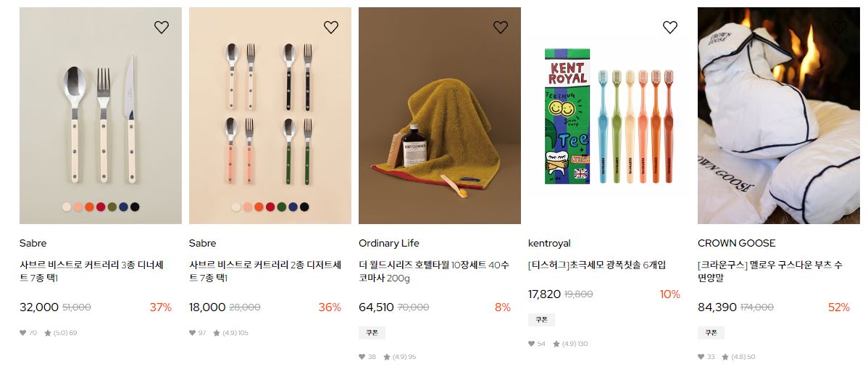Image resolution: width=868 pixels, height=388 pixels.
Task: Click the 쿠폰 badge under towel set
Action: pos(372,333)
